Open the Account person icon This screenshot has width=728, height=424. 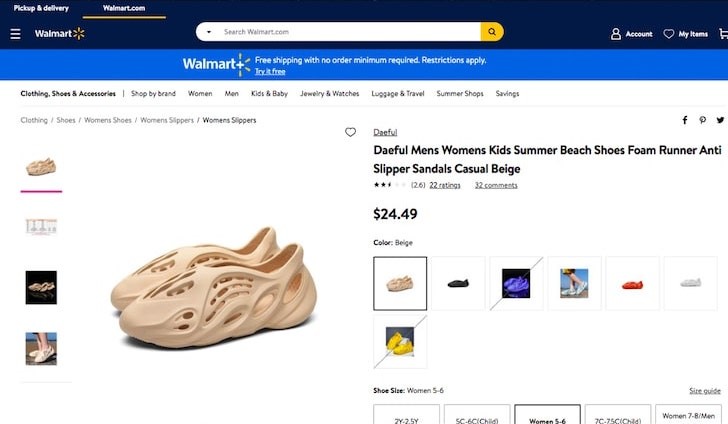point(616,34)
